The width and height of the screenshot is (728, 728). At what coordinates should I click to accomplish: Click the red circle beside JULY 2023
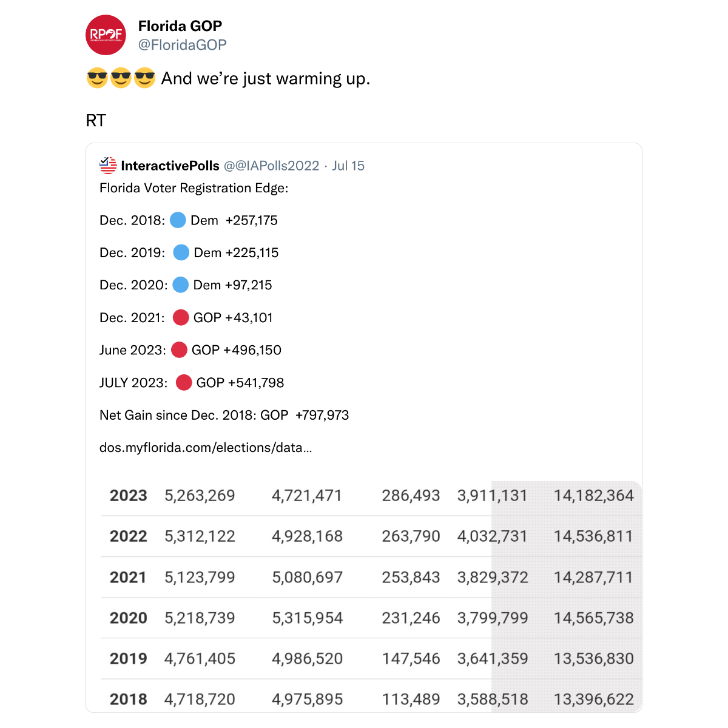coord(184,383)
